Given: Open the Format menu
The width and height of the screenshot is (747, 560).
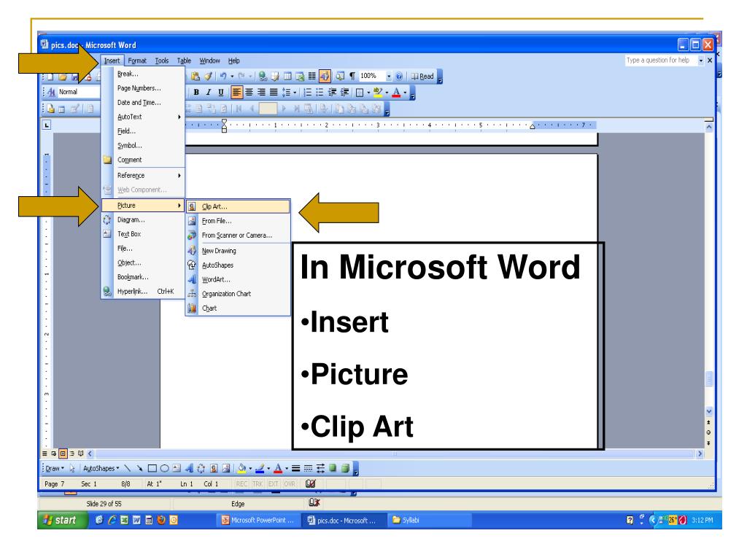Looking at the screenshot, I should click(x=137, y=61).
